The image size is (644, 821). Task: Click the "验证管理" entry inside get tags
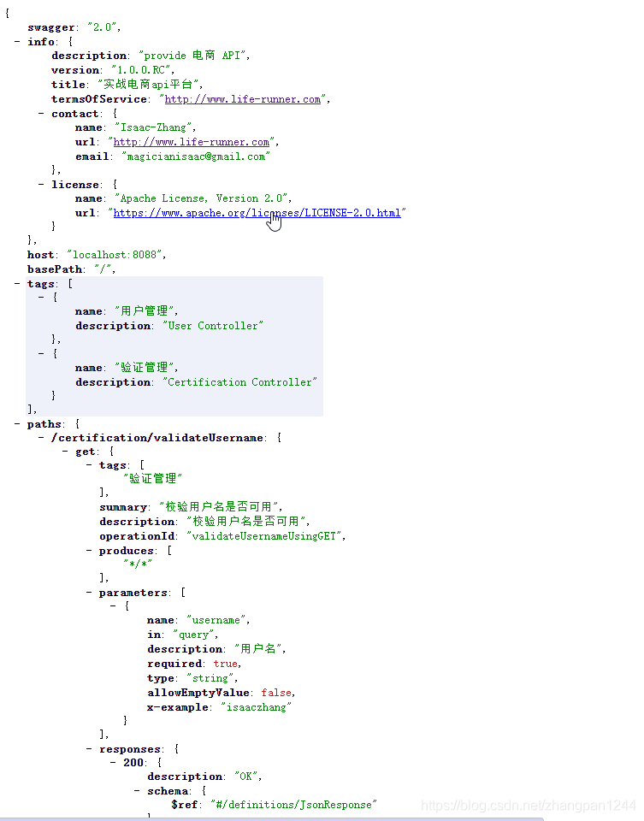point(152,479)
